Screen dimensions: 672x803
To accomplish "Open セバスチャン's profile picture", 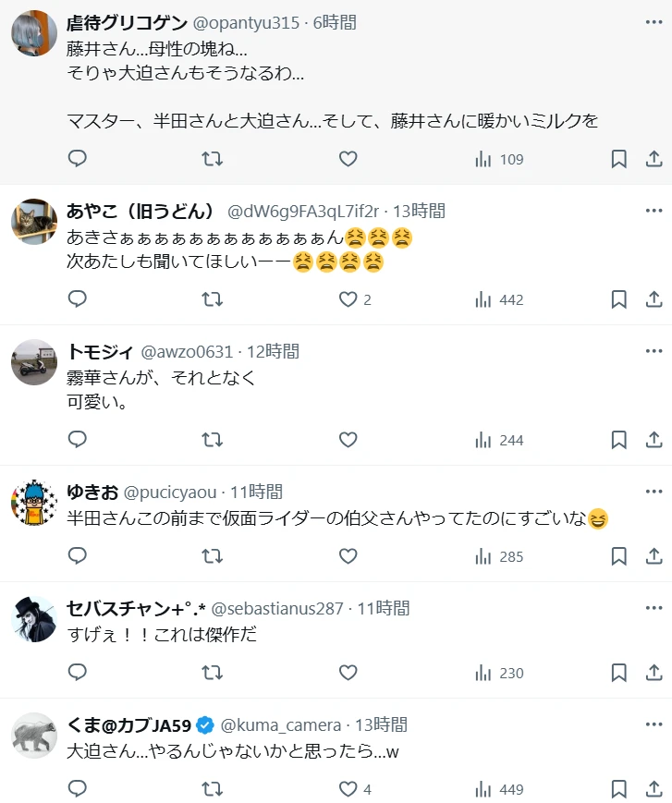I will tap(34, 619).
